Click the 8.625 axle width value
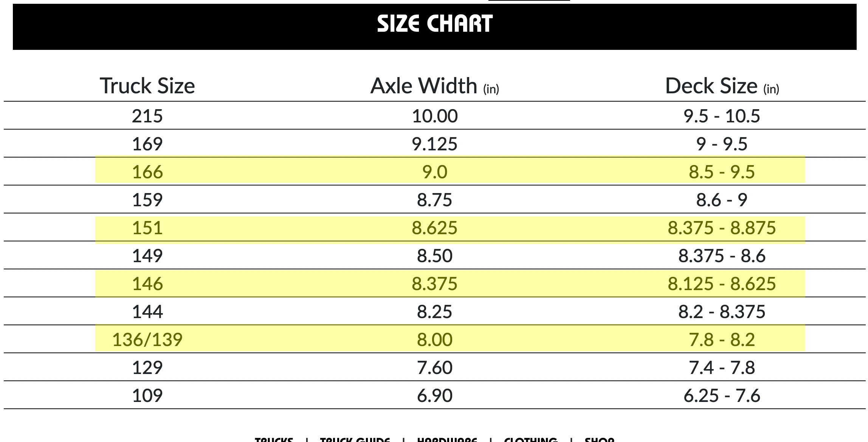The width and height of the screenshot is (868, 442). (x=435, y=227)
